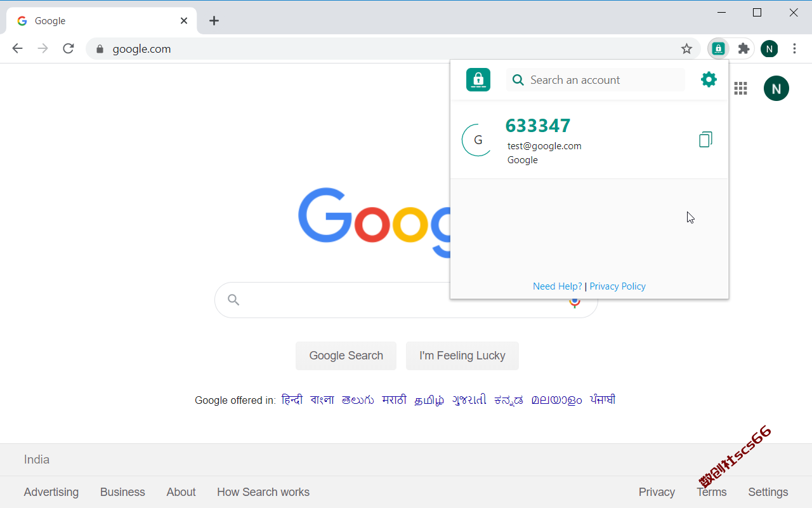Screen dimensions: 812x508
Task: Switch Google to Tamil (தமிழ்)
Action: tap(429, 400)
